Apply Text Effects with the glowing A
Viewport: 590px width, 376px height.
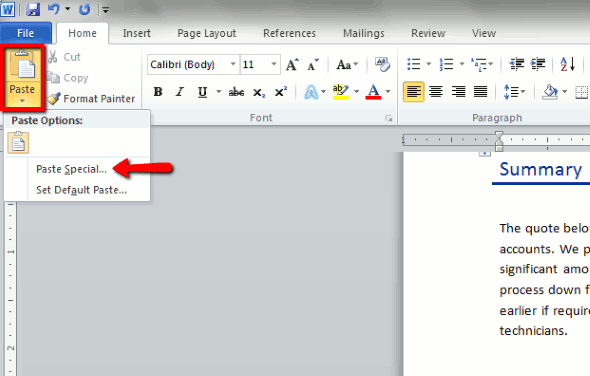311,92
